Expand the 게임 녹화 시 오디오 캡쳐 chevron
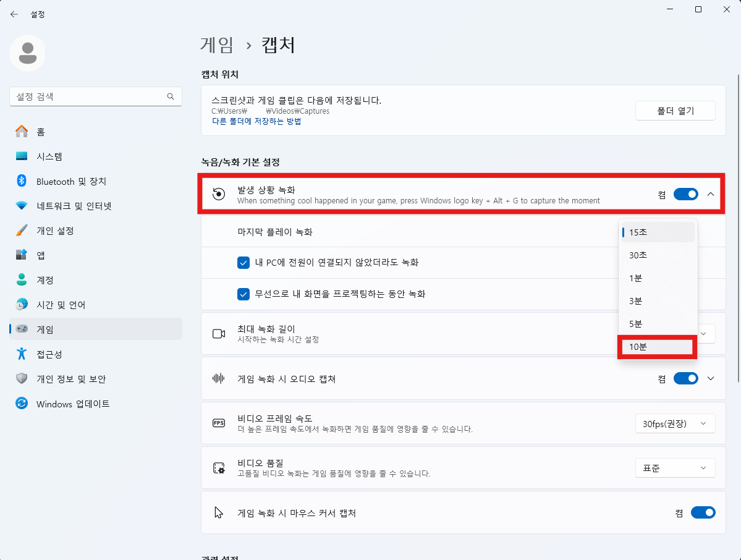Screen dimensions: 741x560 [710, 378]
